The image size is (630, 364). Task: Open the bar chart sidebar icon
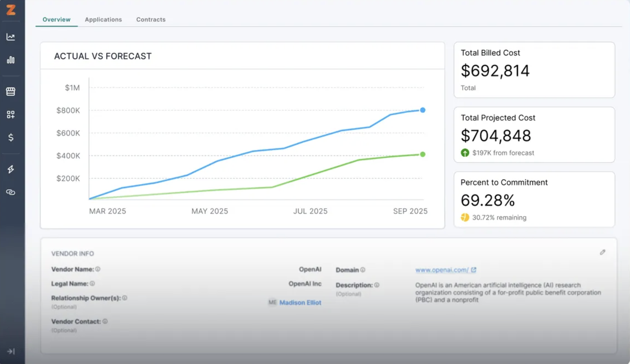point(11,60)
